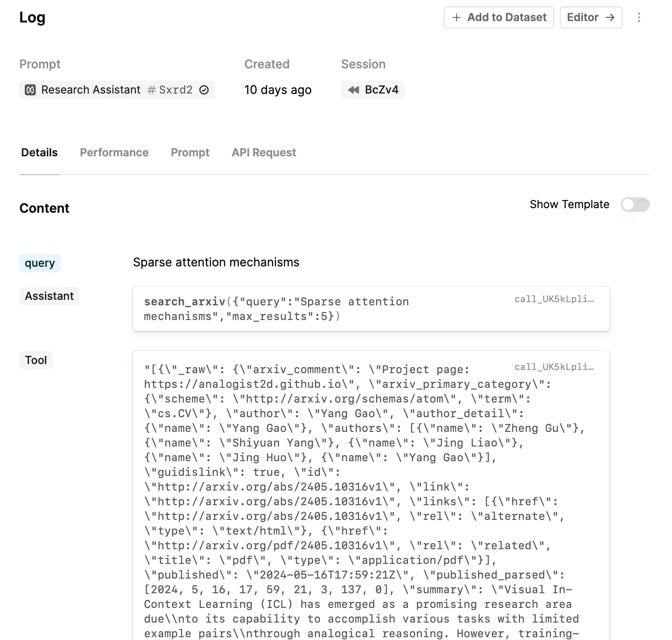The image size is (672, 640).
Task: Open the three-dot more options menu
Action: coord(639,17)
